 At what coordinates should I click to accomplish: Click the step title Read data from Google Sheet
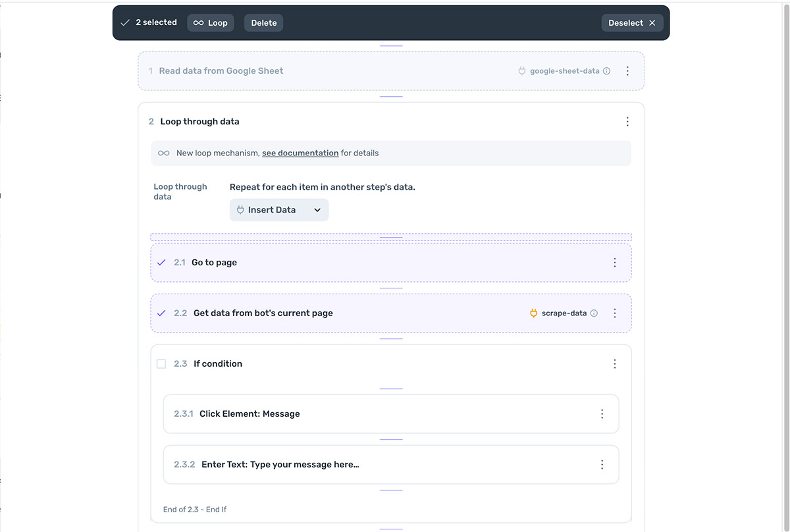[221, 71]
